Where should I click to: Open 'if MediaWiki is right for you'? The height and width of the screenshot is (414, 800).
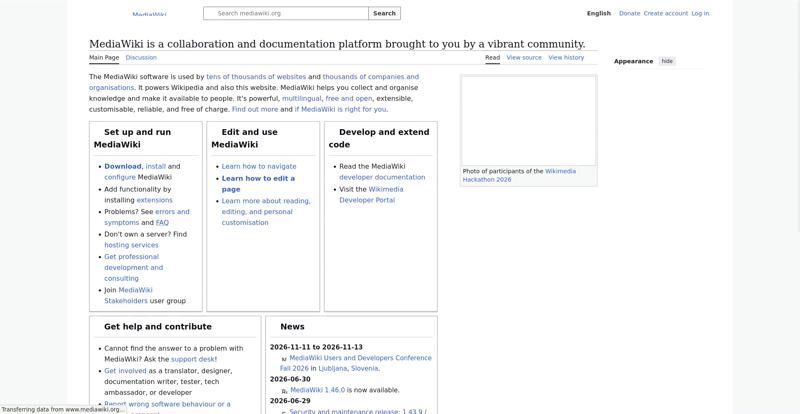tap(340, 109)
